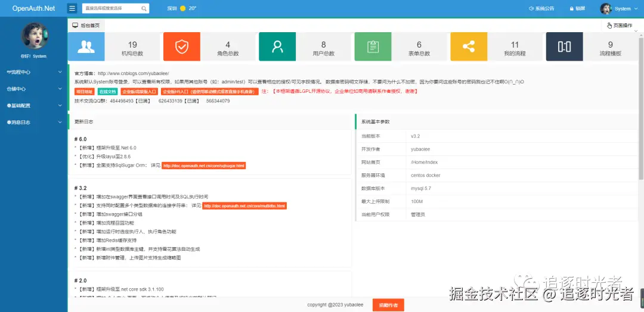Click the 19 机构总数 count

click(x=132, y=45)
